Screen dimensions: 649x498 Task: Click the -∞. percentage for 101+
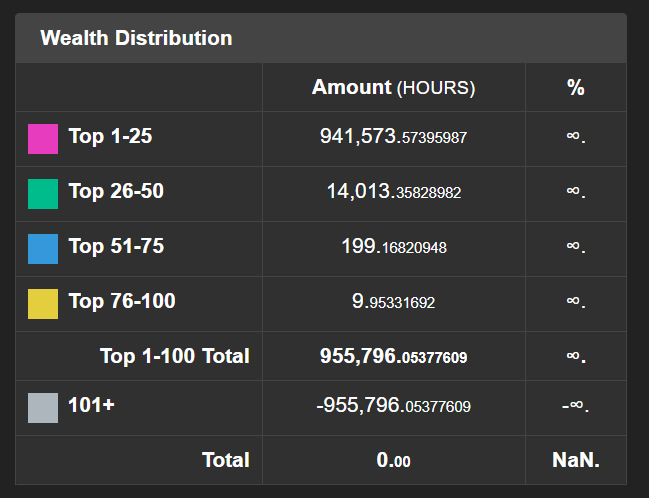(575, 405)
